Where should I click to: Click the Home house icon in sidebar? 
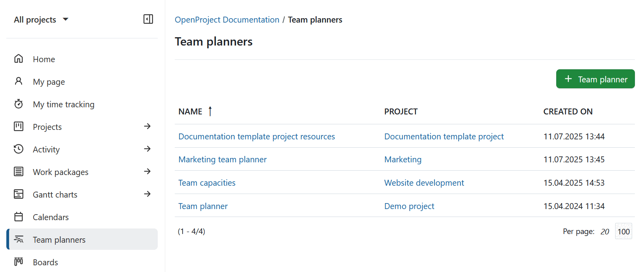[x=19, y=59]
